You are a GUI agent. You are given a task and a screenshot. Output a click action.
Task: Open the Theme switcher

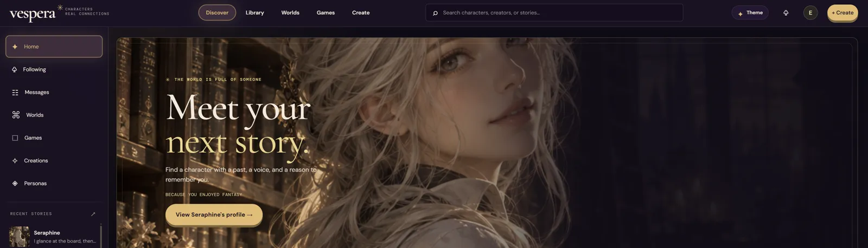click(750, 12)
